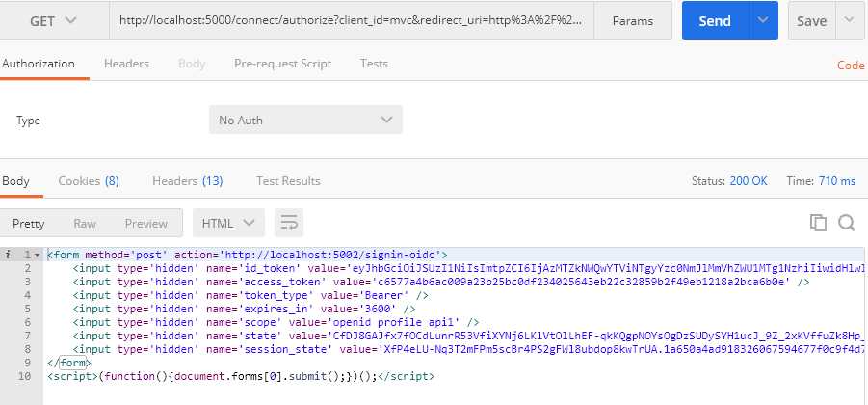This screenshot has height=405, width=868.
Task: Click the request URL field
Action: [x=352, y=20]
